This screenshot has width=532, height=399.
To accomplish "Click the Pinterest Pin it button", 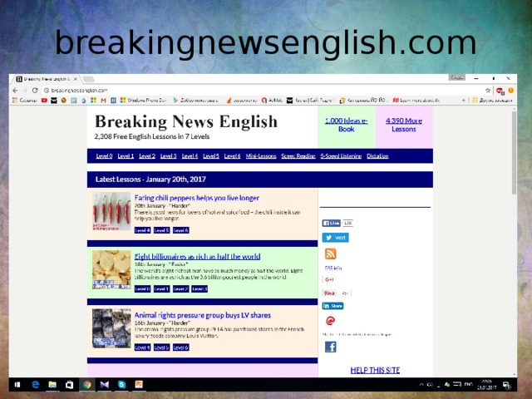I will click(x=329, y=293).
